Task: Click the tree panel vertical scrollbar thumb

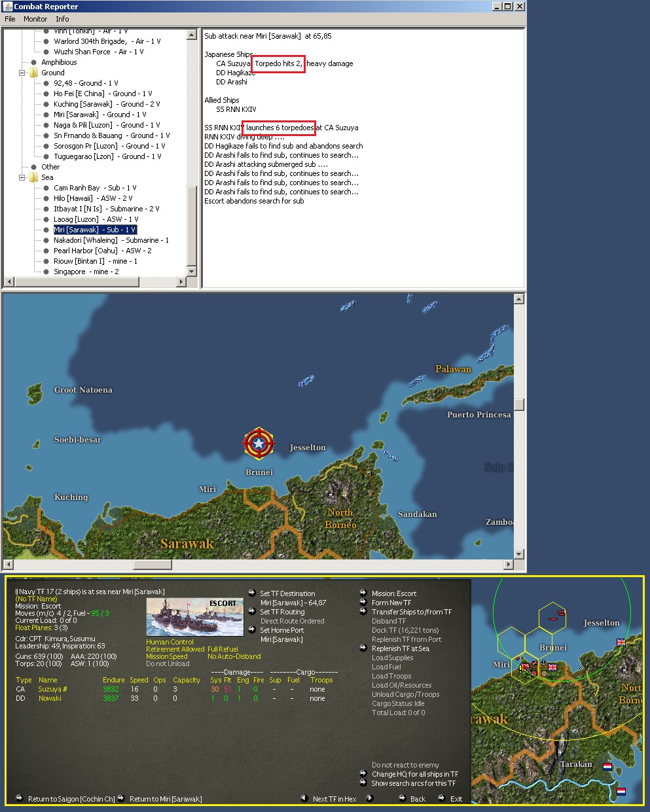Action: pos(191,224)
